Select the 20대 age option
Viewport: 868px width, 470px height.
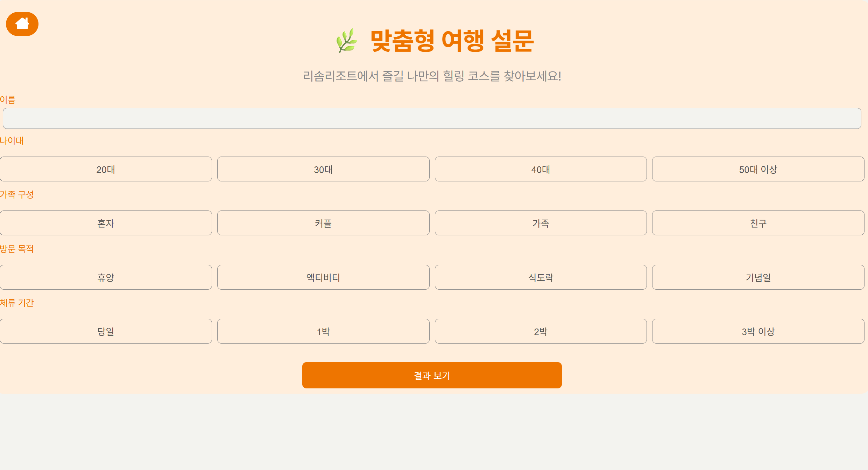[x=106, y=169]
